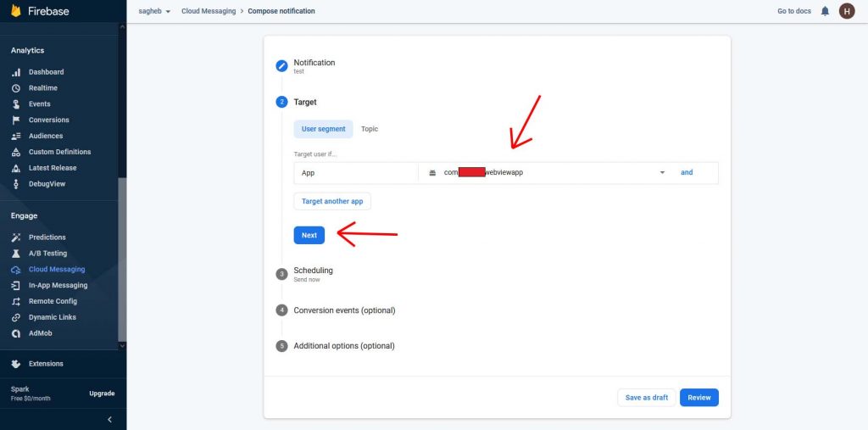This screenshot has height=430, width=868.
Task: Click the Firebase flame logo
Action: [15, 10]
